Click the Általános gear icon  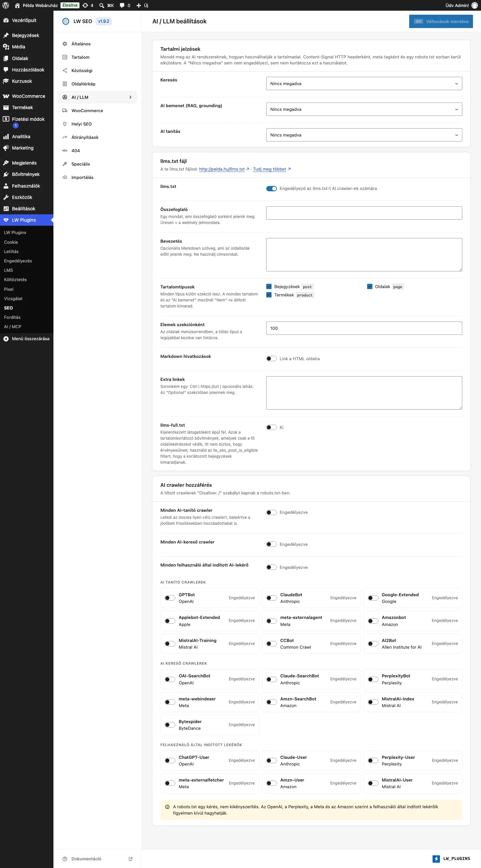click(65, 44)
